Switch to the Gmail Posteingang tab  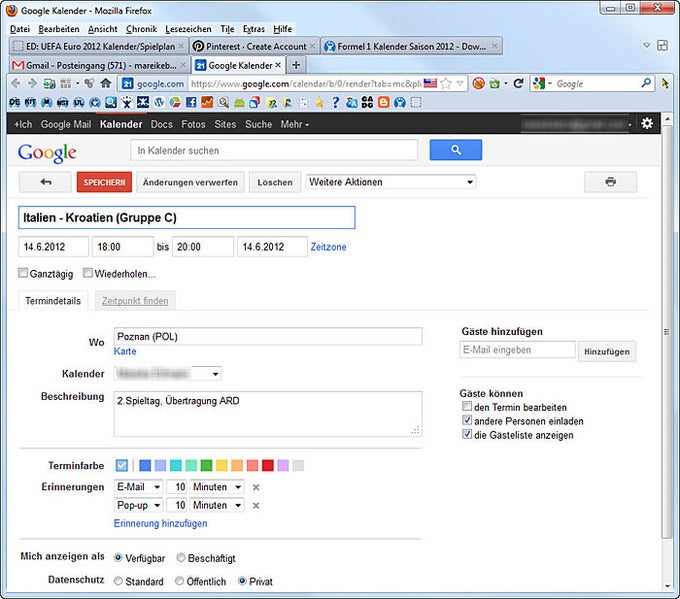99,65
